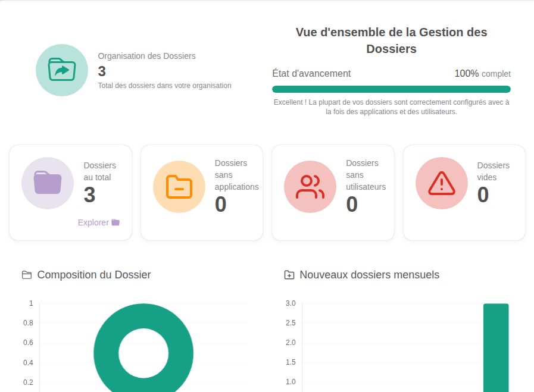Click the Vue d'ensemble de la Gestion des Dossiers heading
The width and height of the screenshot is (534, 392).
click(x=391, y=40)
